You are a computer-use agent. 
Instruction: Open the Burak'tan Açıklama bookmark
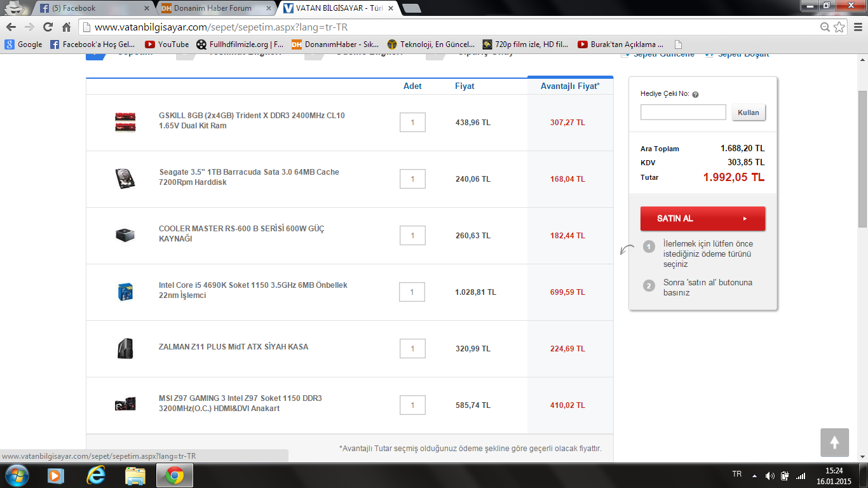(x=621, y=44)
